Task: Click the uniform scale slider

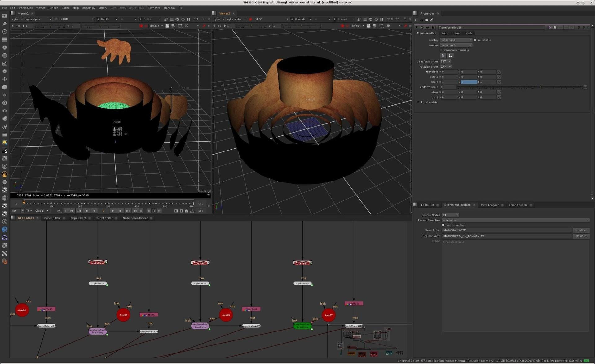Action: click(x=521, y=87)
